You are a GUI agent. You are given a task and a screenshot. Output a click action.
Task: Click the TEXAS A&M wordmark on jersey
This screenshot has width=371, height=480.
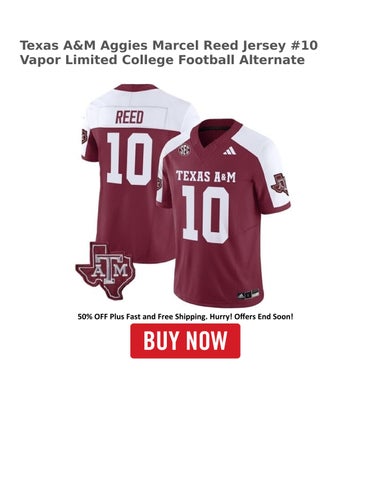click(x=206, y=176)
